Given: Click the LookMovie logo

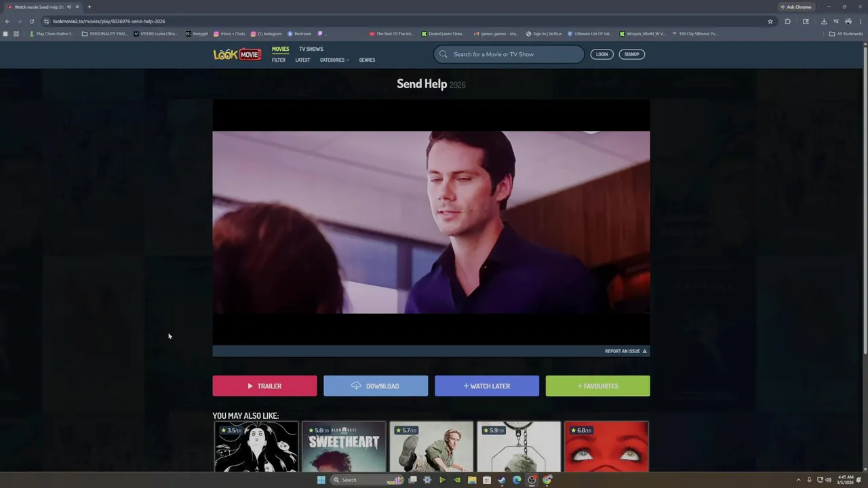Looking at the screenshot, I should pyautogui.click(x=237, y=54).
